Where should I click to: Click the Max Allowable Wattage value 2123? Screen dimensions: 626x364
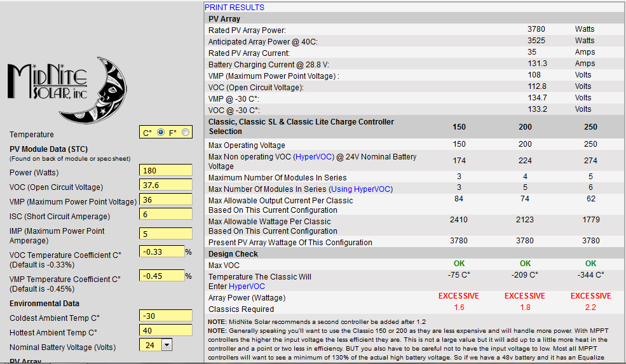click(x=524, y=220)
